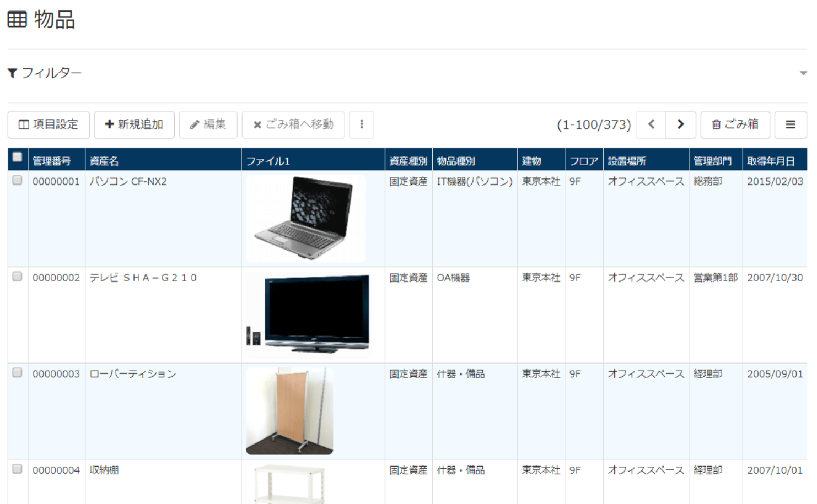
Task: Go to the previous page arrow
Action: click(x=651, y=124)
